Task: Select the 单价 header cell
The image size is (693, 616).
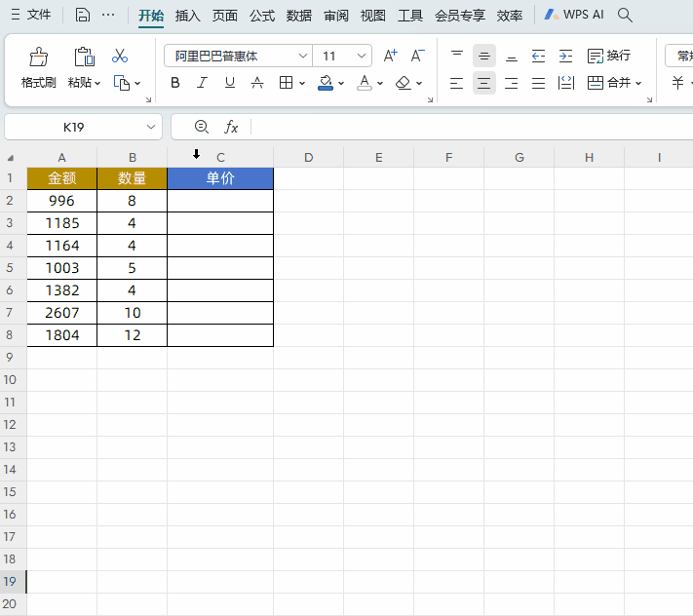Action: pyautogui.click(x=220, y=178)
